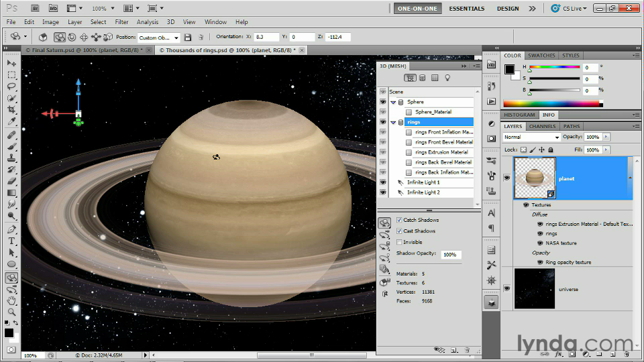Select the Zoom tool in toolbox
This screenshot has height=362, width=644.
(x=11, y=312)
